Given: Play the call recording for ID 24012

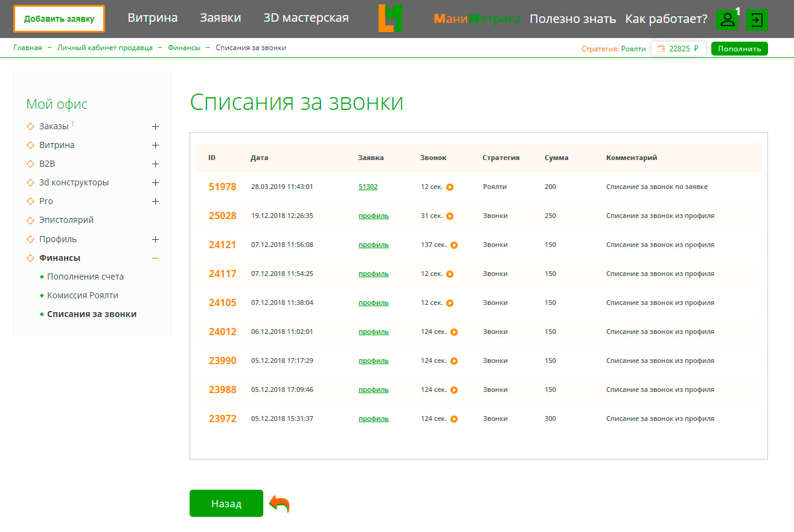Looking at the screenshot, I should tap(454, 332).
